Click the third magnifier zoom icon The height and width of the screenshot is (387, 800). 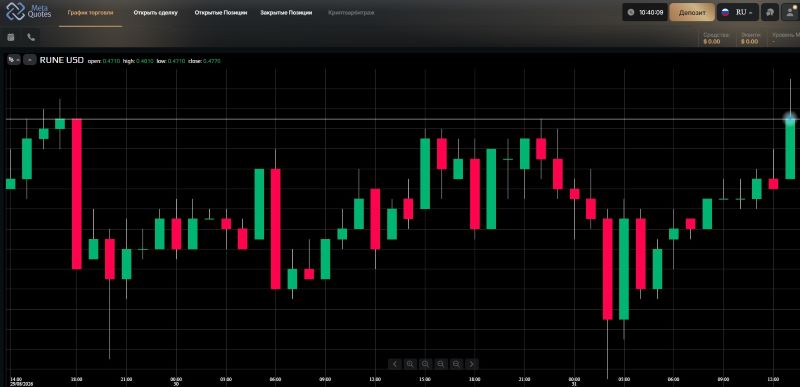(441, 364)
